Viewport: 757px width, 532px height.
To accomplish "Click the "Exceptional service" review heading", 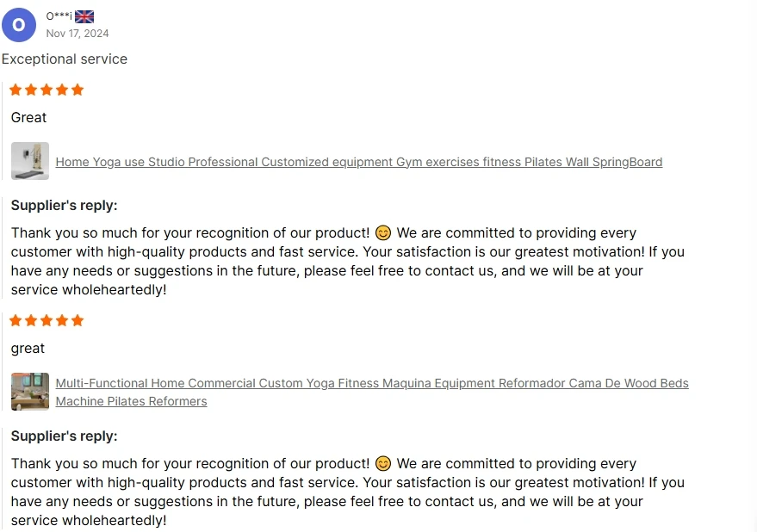I will click(x=65, y=59).
